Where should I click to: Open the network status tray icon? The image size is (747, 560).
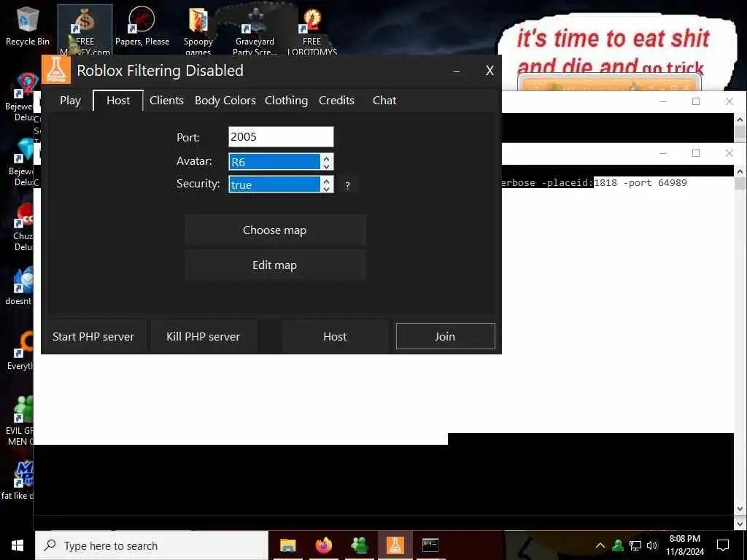[635, 545]
